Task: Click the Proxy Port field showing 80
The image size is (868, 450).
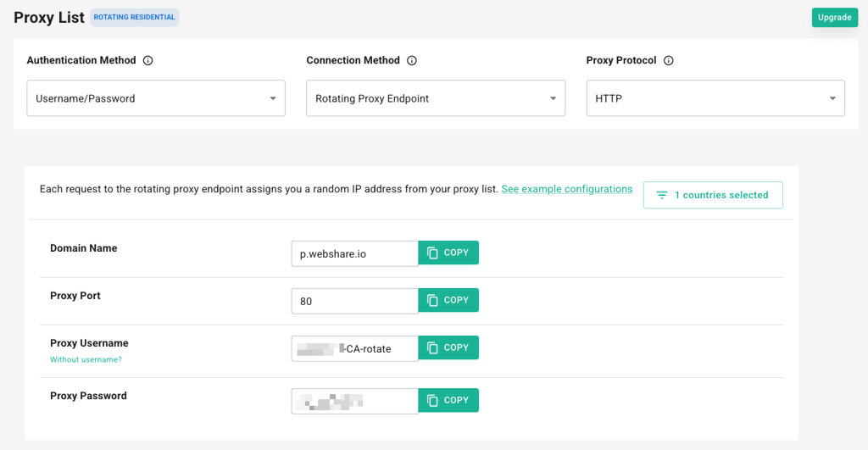Action: tap(355, 302)
